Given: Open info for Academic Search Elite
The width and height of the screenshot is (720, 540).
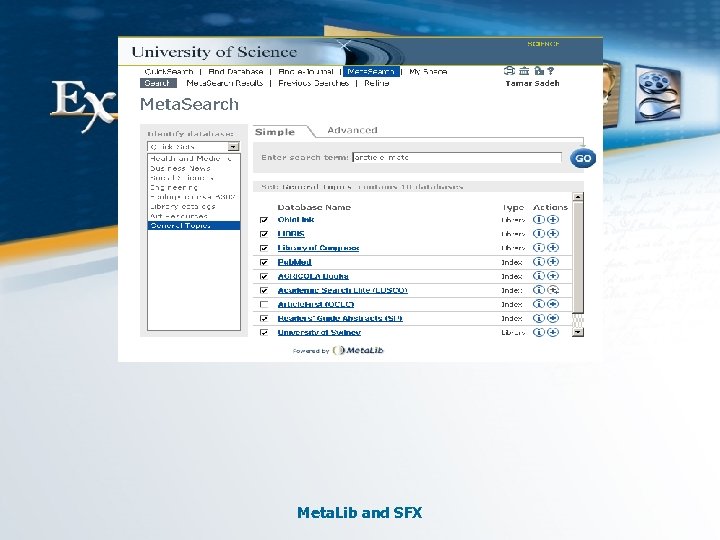Looking at the screenshot, I should [539, 290].
